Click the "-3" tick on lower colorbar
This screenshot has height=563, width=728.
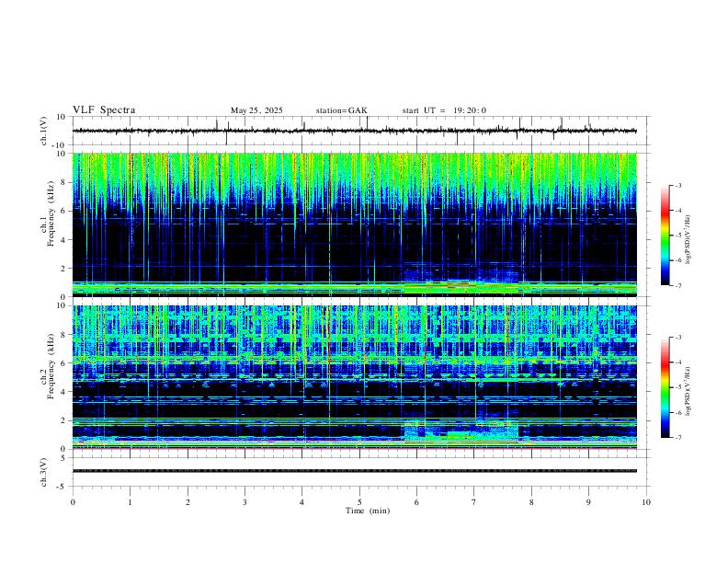678,338
